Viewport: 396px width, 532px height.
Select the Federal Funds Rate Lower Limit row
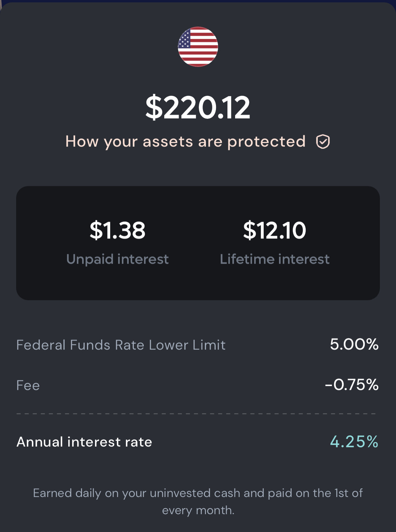tap(198, 345)
